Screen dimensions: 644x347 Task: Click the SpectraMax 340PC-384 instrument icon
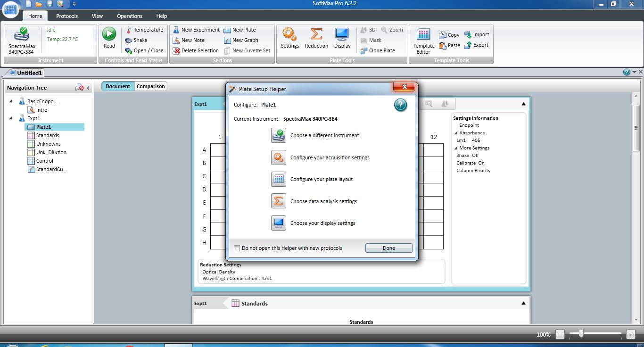tap(22, 38)
